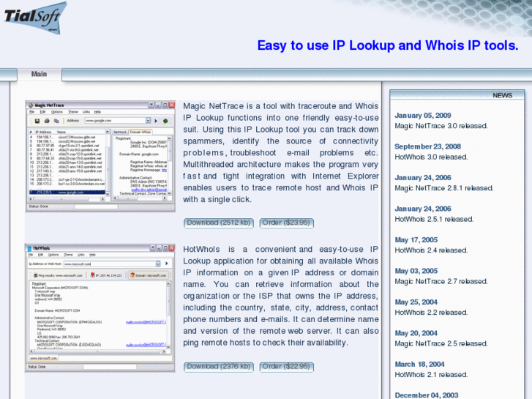Click the Order ($22.95) button
The image size is (532, 399).
pos(286,366)
